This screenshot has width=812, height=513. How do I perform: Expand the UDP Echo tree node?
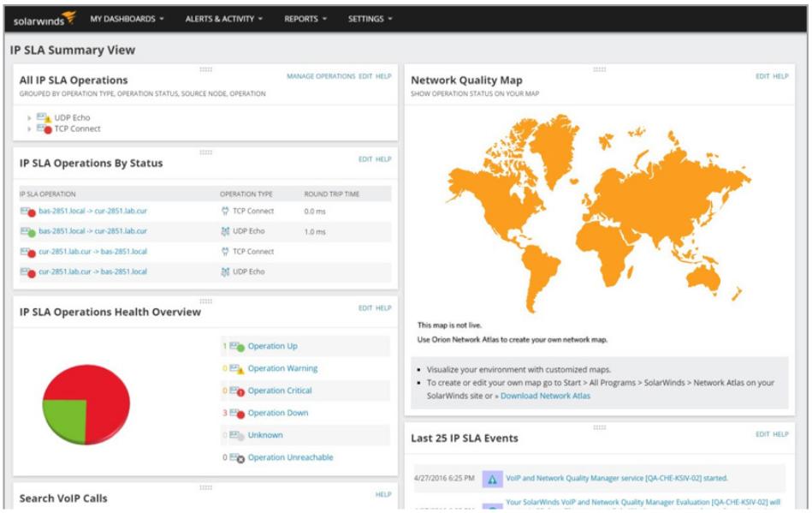[x=29, y=118]
